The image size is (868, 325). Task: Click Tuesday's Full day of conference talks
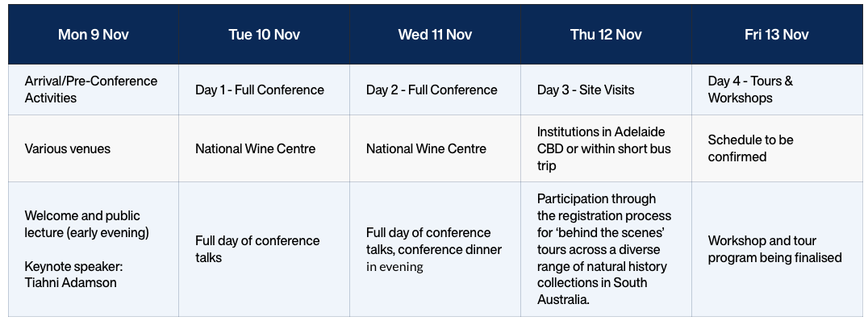(x=257, y=249)
